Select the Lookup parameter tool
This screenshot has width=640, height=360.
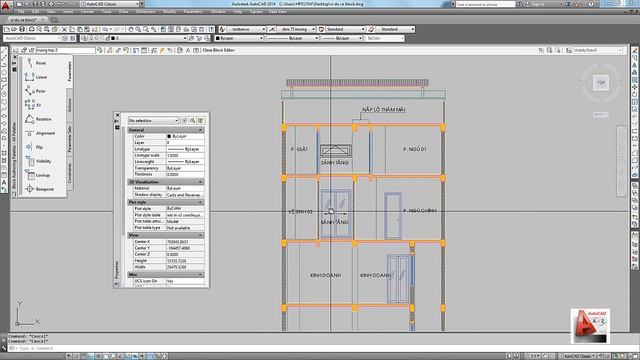[38, 175]
